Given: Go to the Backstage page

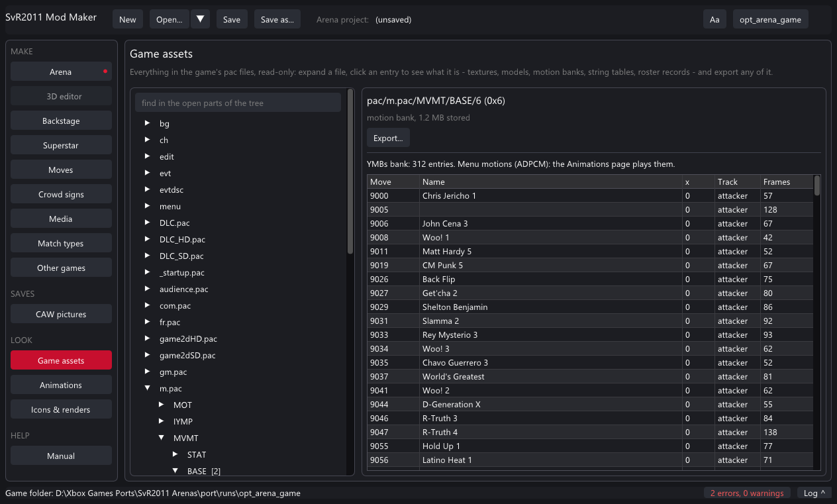Looking at the screenshot, I should coord(61,121).
